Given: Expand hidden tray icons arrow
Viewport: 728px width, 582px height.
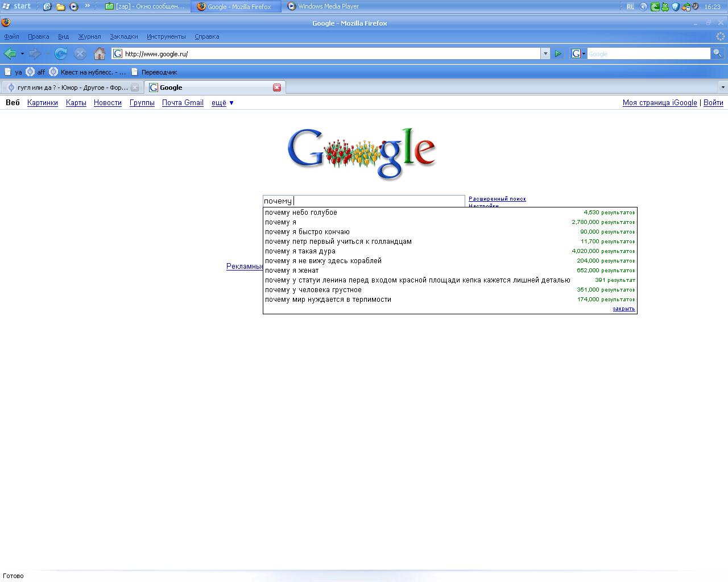Looking at the screenshot, I should [x=643, y=7].
